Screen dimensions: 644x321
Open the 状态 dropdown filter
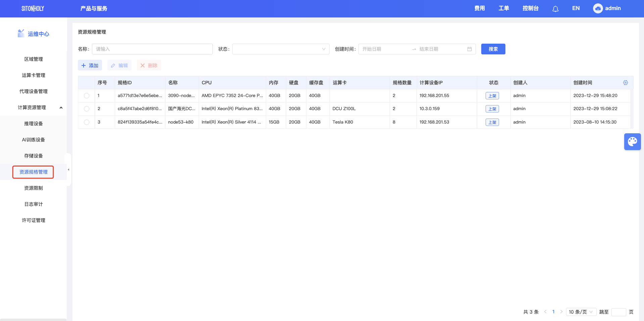point(281,49)
